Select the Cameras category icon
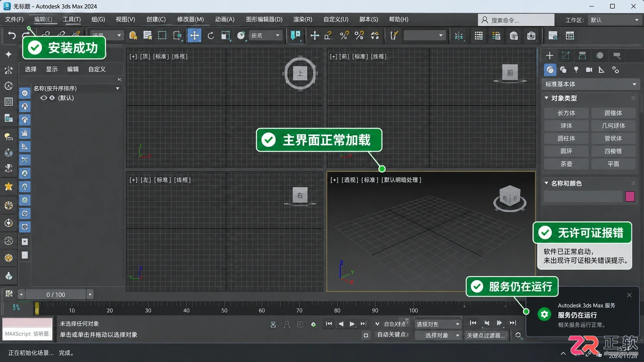 pos(589,70)
